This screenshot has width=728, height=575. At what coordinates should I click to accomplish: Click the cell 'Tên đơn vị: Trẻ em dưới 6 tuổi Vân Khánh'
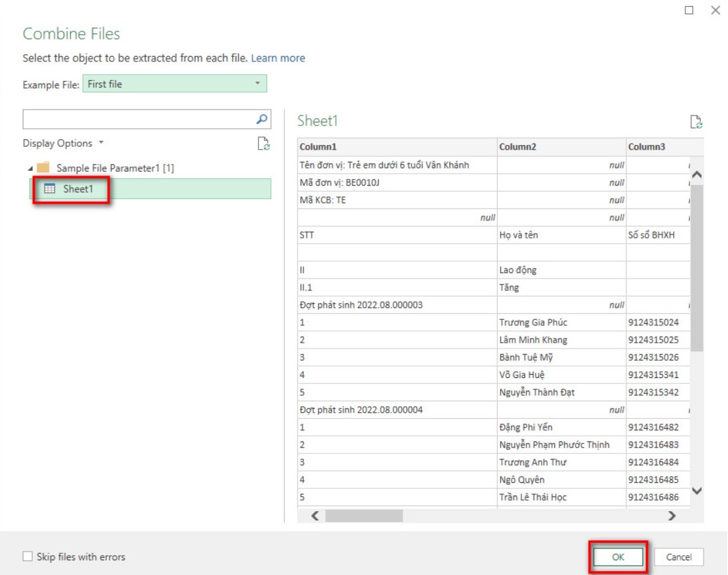coord(397,165)
